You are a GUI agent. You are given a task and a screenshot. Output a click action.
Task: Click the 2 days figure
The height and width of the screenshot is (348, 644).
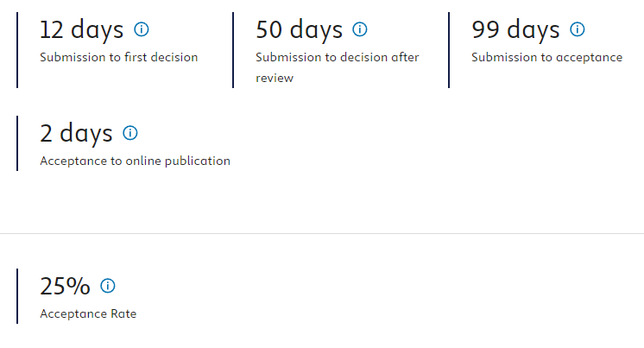pyautogui.click(x=76, y=134)
